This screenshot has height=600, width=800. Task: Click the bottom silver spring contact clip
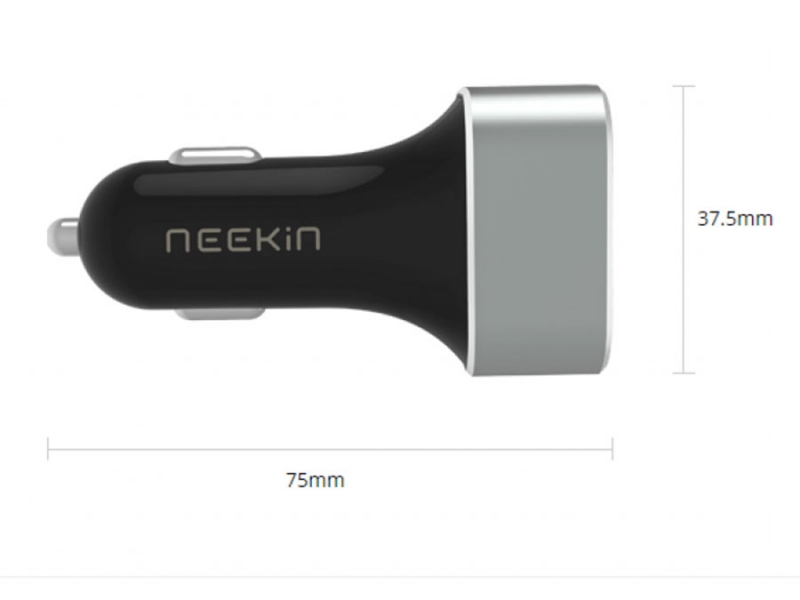(x=220, y=313)
